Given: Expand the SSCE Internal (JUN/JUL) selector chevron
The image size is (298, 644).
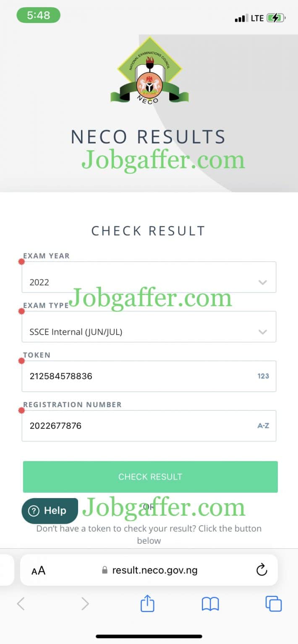Looking at the screenshot, I should coord(263,332).
